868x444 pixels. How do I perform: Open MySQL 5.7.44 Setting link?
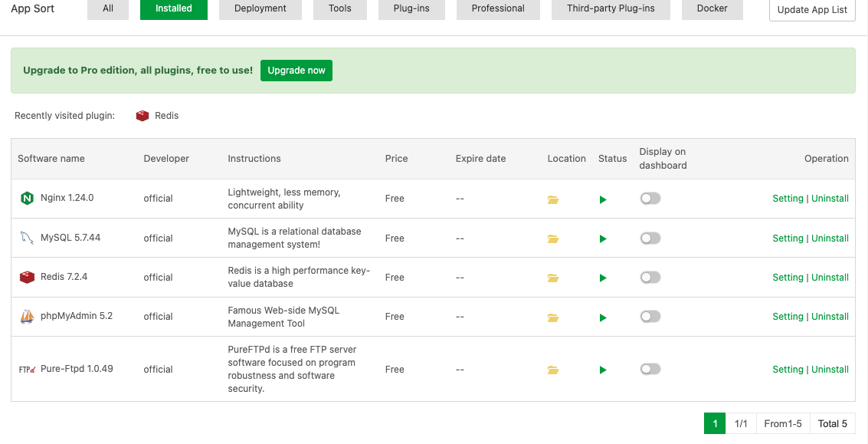(x=788, y=238)
